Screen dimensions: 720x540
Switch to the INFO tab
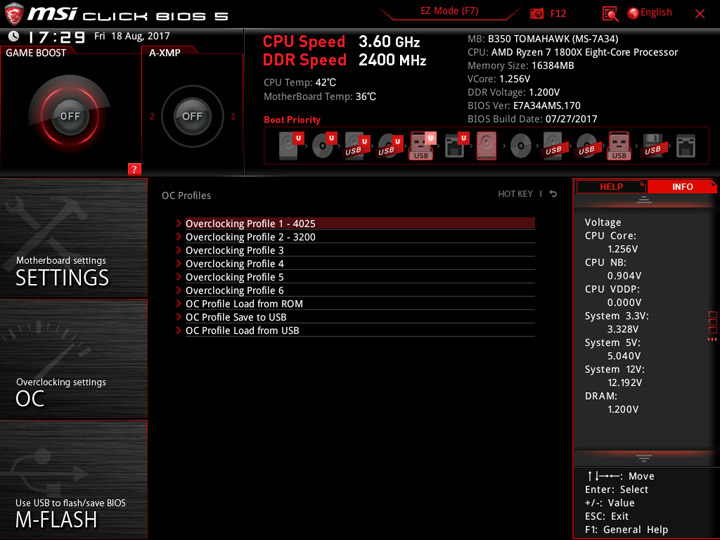682,186
